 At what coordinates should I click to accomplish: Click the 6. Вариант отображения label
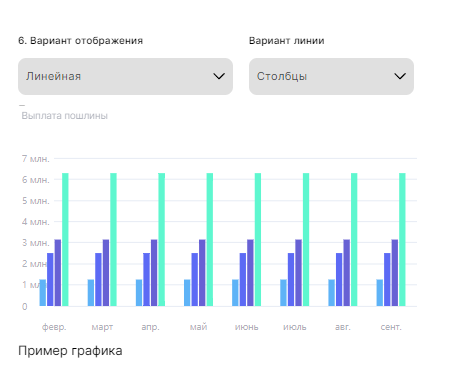(81, 41)
